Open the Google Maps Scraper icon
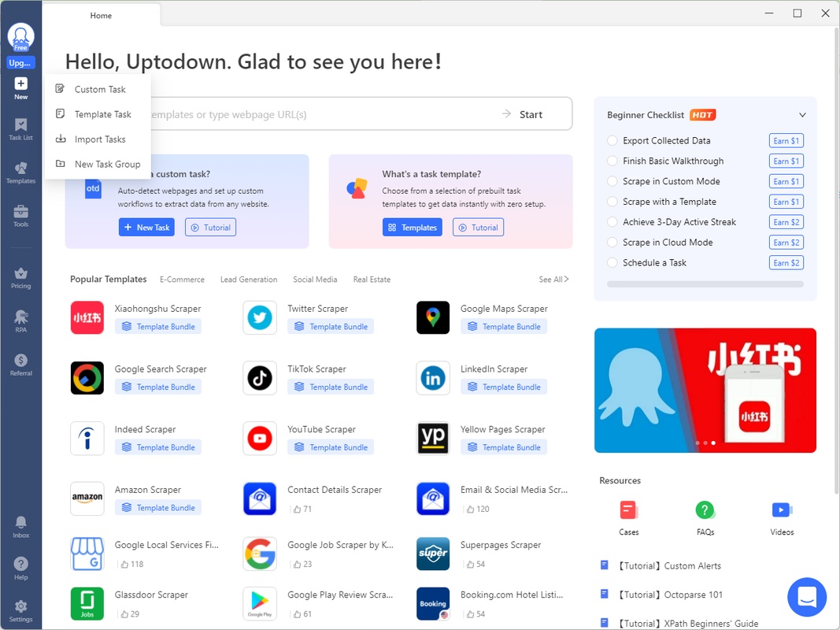Image resolution: width=840 pixels, height=630 pixels. click(433, 317)
